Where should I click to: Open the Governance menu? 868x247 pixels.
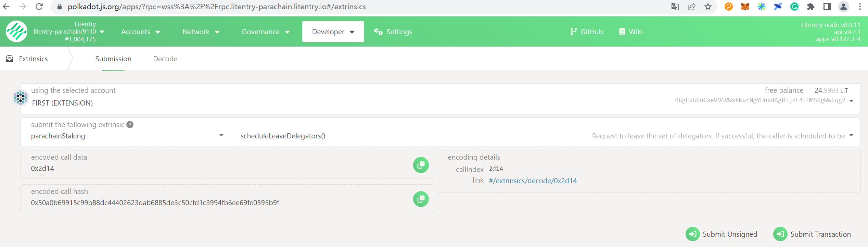[x=265, y=32]
